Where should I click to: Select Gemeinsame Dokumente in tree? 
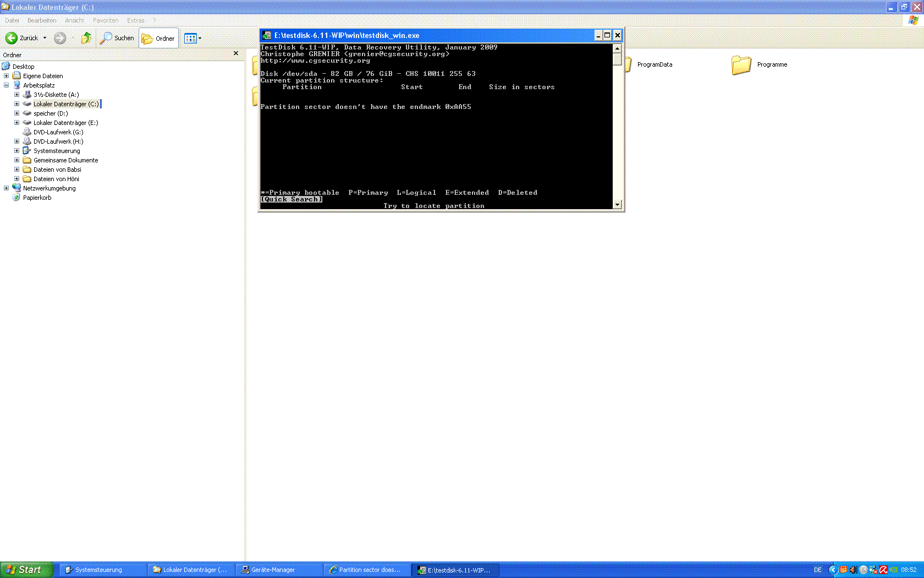(65, 160)
